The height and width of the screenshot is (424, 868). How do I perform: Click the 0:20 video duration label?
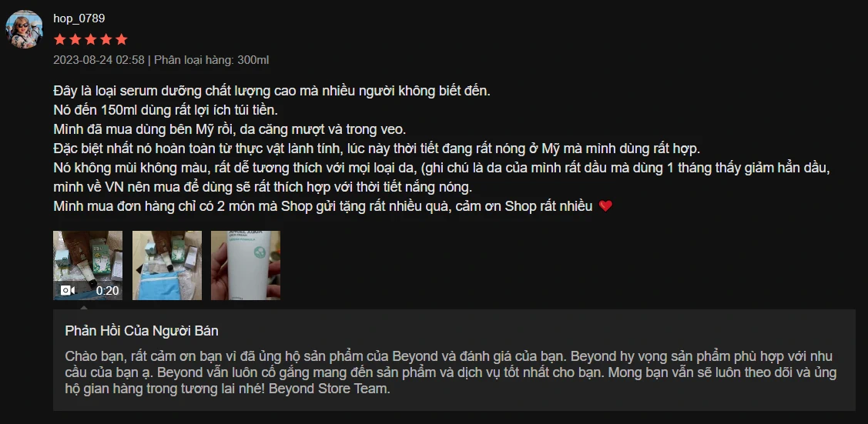pyautogui.click(x=107, y=290)
